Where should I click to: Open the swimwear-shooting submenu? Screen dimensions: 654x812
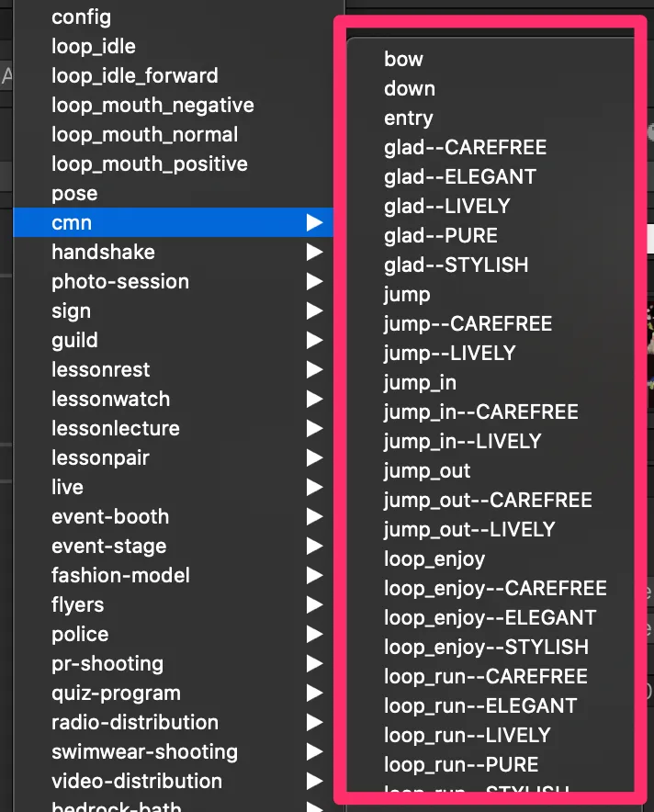[144, 752]
